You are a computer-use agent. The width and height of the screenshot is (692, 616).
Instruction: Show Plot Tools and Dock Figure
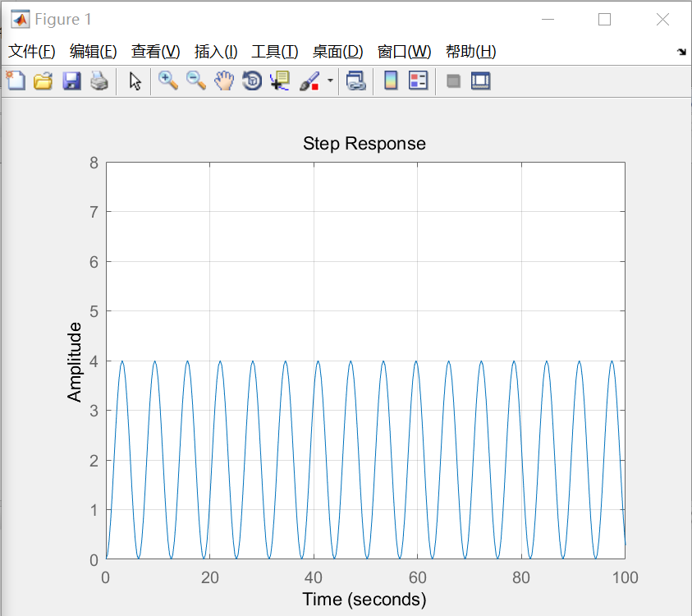[480, 80]
